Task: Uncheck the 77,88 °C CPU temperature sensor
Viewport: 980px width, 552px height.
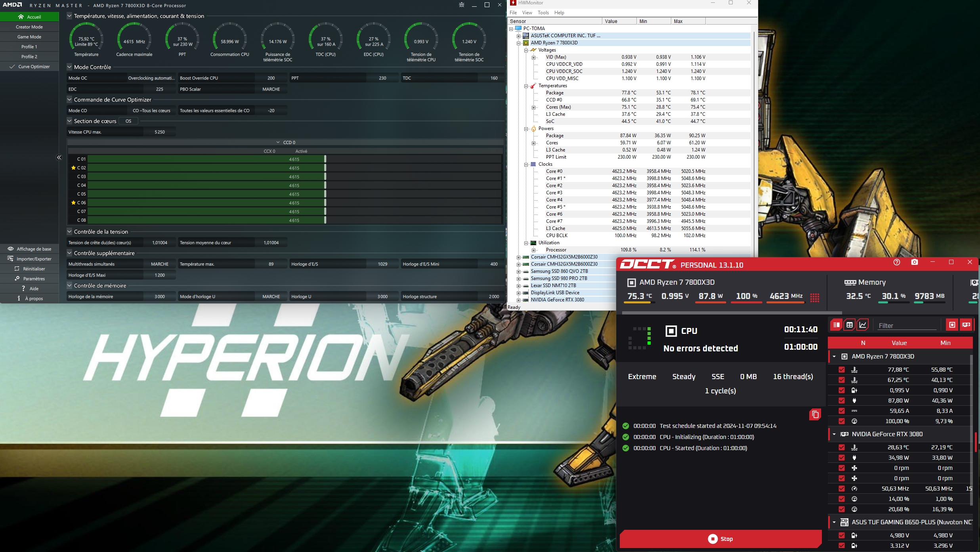Action: [841, 370]
